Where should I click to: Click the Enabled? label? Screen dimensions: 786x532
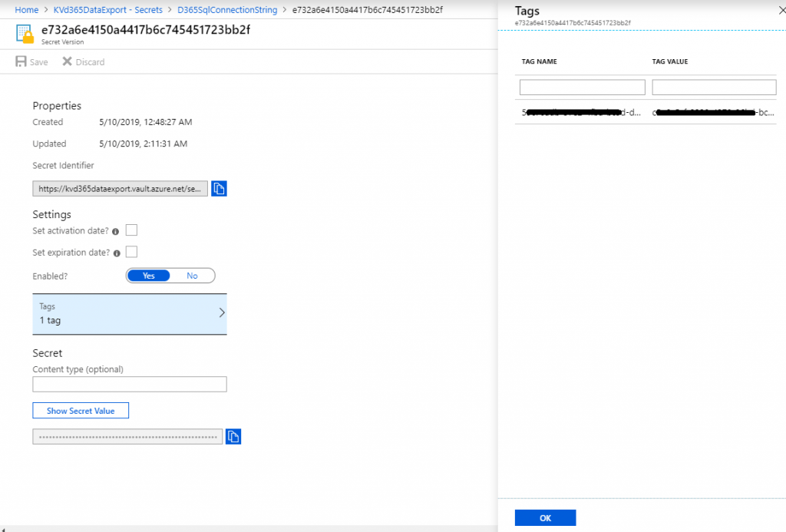tap(50, 276)
